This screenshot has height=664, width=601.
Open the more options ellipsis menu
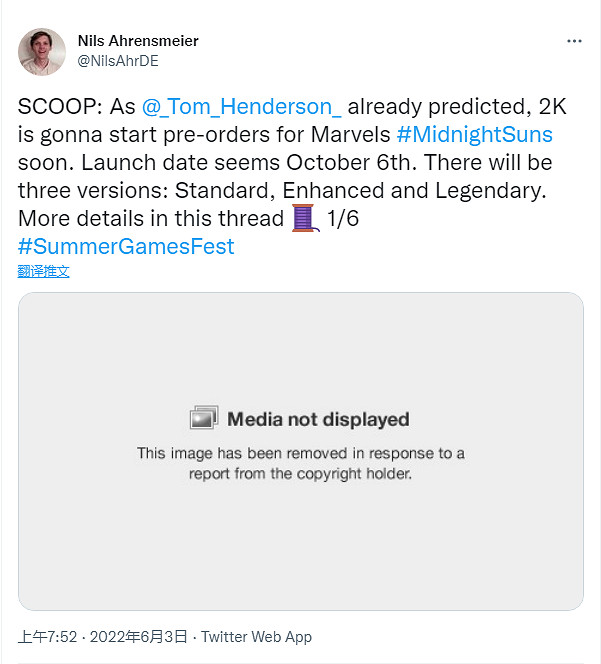[x=574, y=41]
